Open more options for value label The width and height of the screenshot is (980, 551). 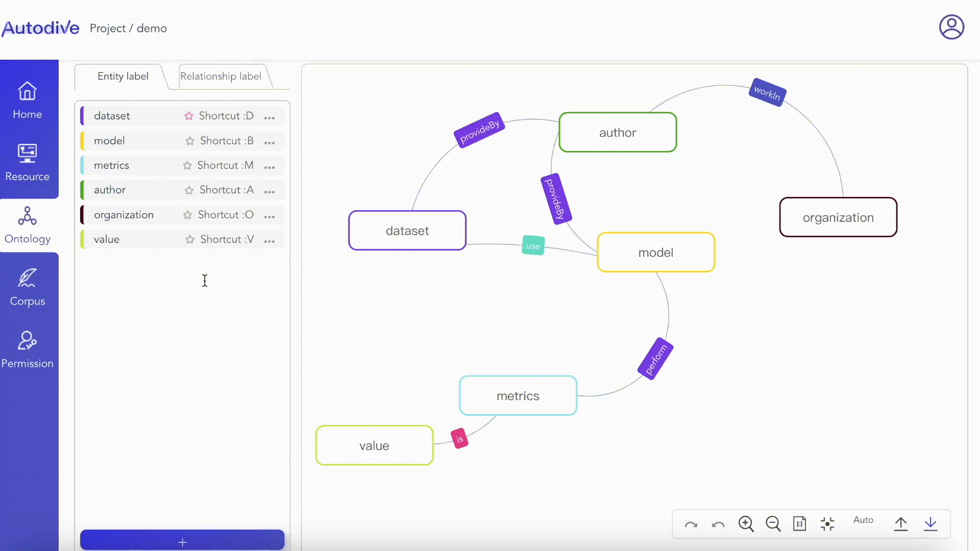(x=269, y=240)
